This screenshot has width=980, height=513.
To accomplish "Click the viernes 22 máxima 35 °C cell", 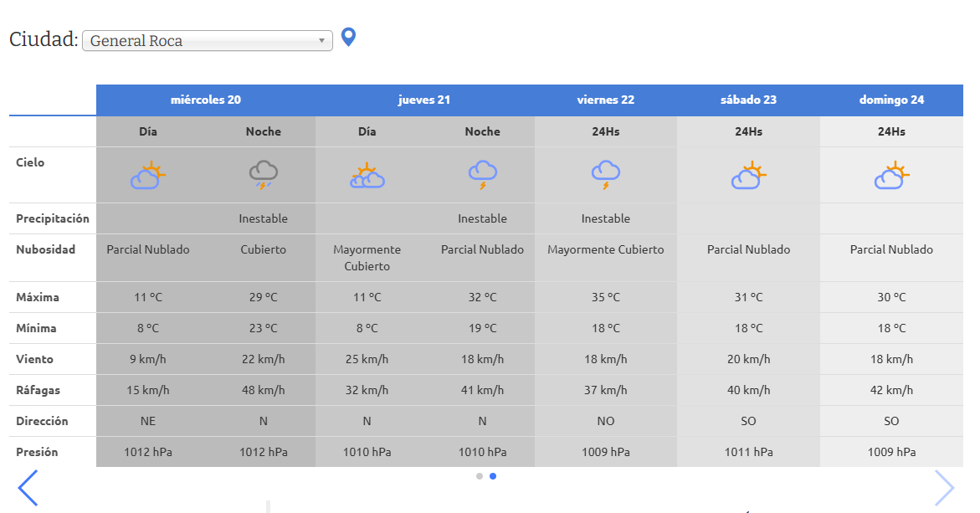I will coord(605,297).
